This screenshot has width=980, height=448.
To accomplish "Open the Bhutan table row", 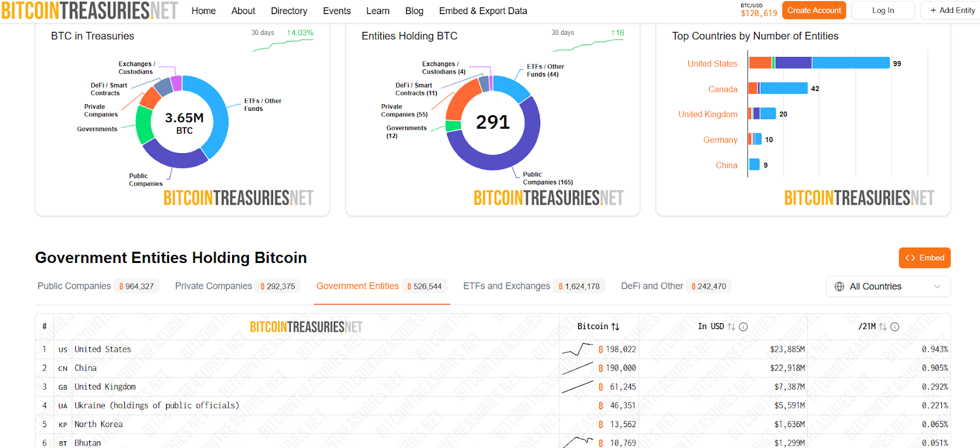I will 492,442.
